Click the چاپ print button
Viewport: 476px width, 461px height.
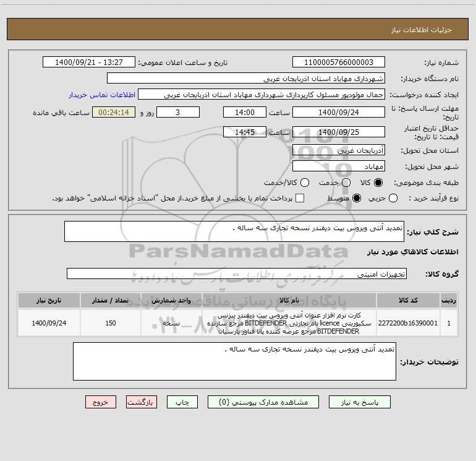[182, 402]
